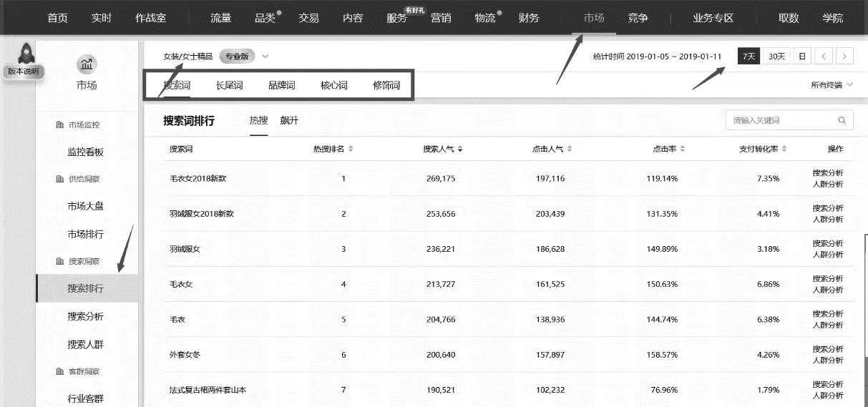
Task: Open 竞争 in the top menu
Action: (x=638, y=18)
